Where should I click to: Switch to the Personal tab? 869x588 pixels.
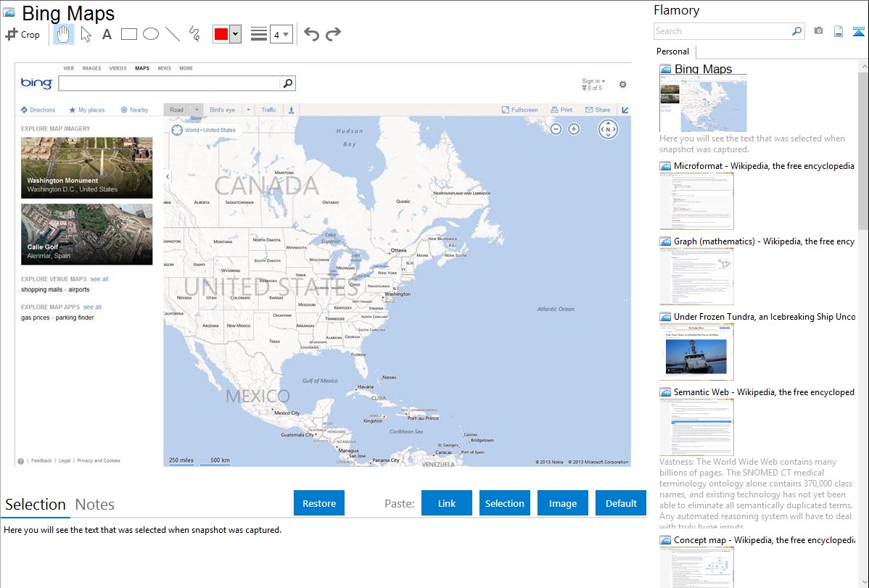(x=673, y=51)
